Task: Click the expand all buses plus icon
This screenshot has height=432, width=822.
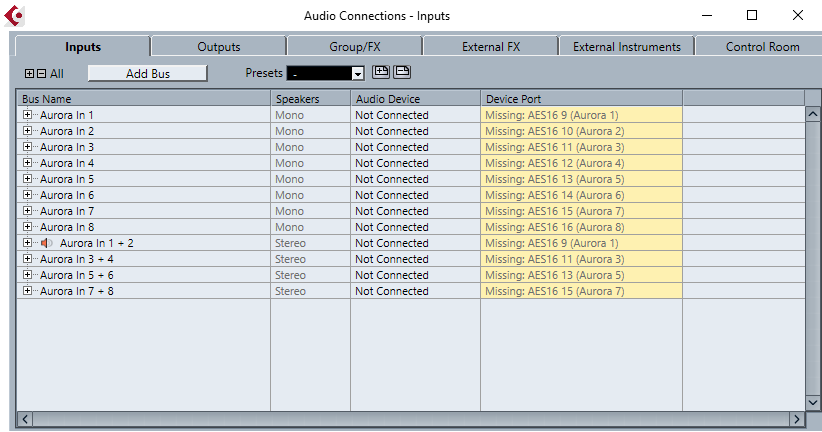Action: (29, 73)
